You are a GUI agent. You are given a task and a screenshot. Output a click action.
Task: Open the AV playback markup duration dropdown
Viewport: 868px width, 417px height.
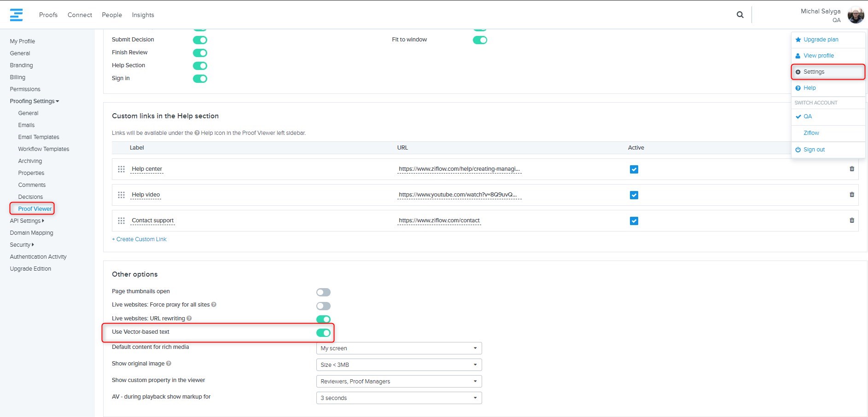coord(398,398)
